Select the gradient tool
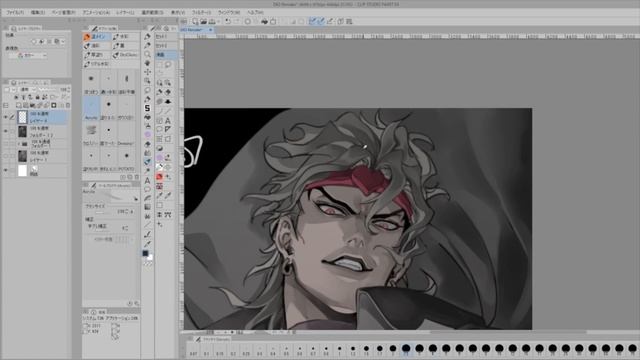 coord(147,207)
